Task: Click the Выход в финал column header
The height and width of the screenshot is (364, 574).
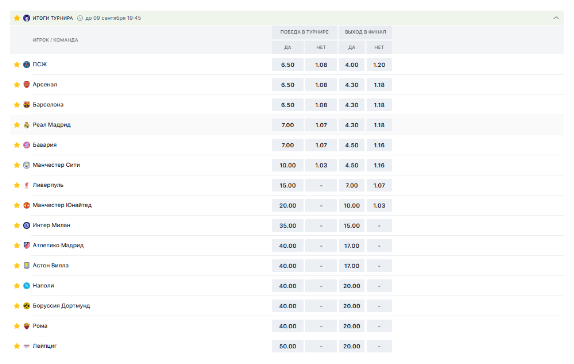Action: (365, 32)
